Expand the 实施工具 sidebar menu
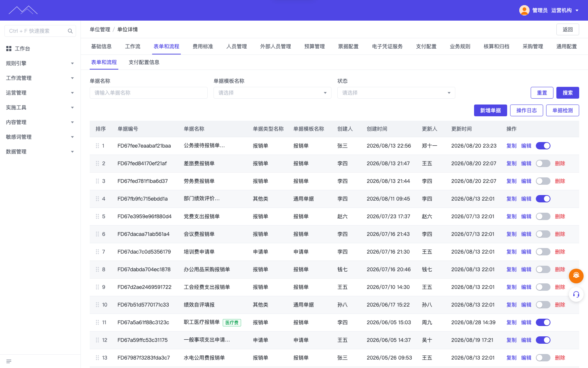588x368 pixels. coord(40,107)
